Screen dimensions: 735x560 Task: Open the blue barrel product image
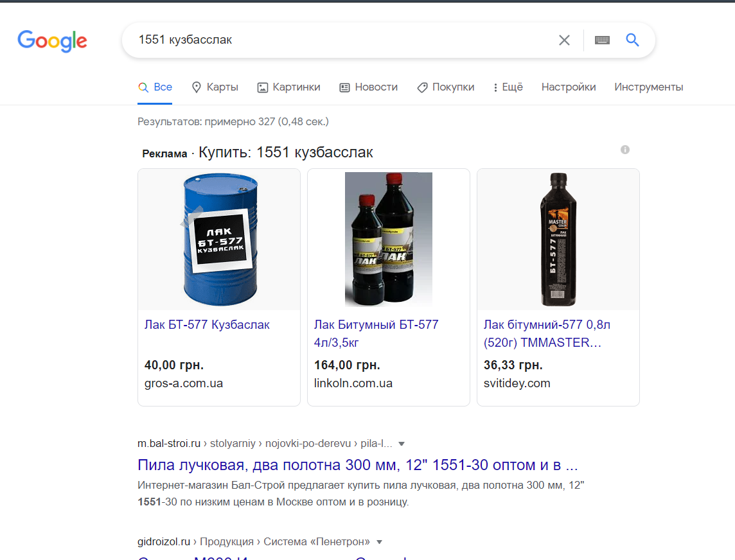tap(219, 240)
